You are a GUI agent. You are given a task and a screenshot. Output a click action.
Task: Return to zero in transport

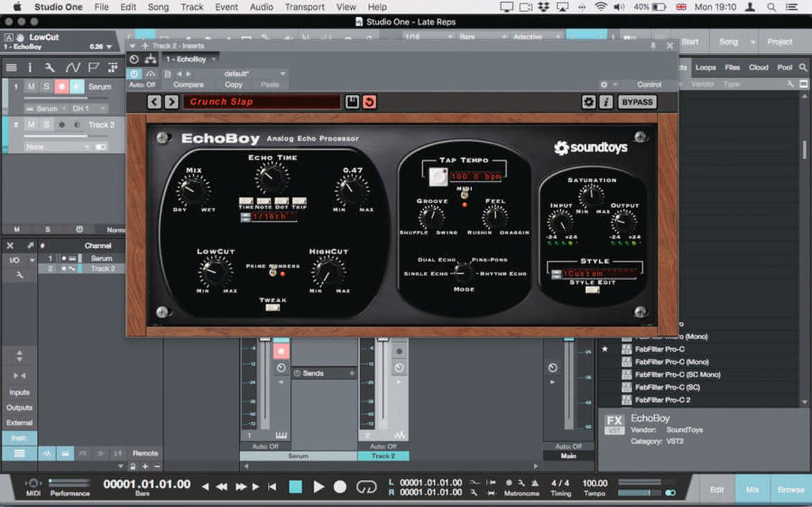(272, 486)
